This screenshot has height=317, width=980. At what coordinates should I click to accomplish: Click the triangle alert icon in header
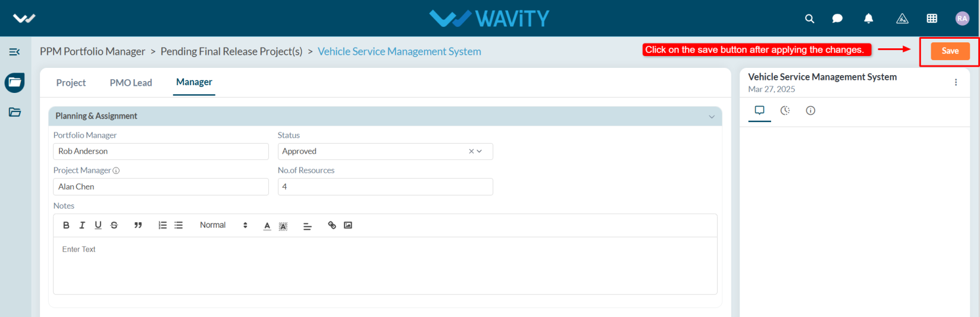[902, 18]
